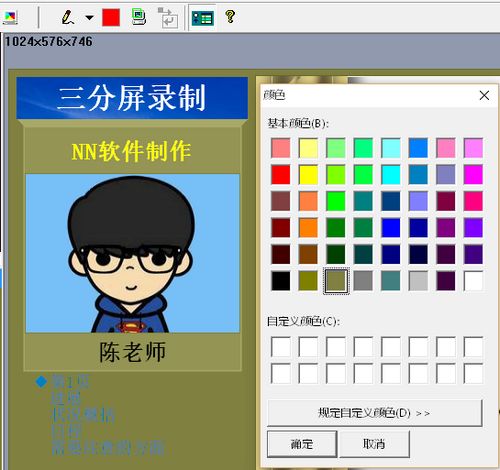The width and height of the screenshot is (500, 470).
Task: Open the pen tool dropdown arrow
Action: pos(89,17)
